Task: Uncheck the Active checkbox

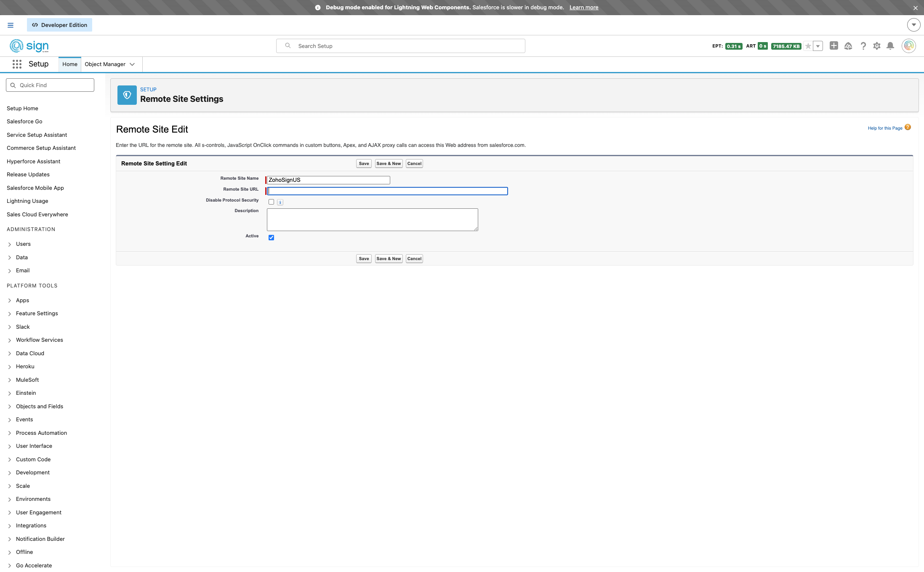Action: pyautogui.click(x=272, y=237)
